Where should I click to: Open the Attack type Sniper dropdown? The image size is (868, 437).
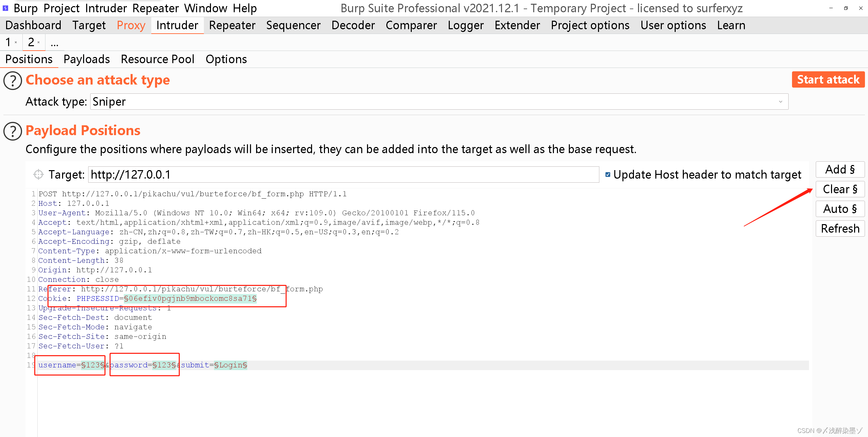coord(439,102)
